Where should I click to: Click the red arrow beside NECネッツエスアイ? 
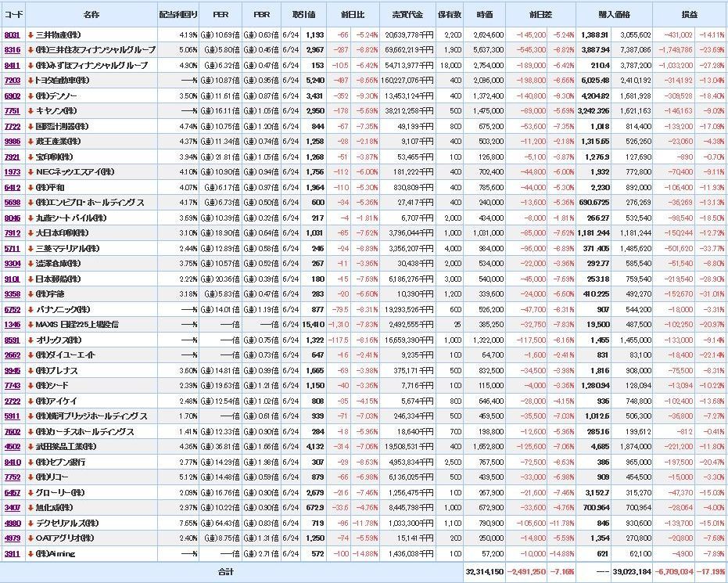pyautogui.click(x=30, y=171)
